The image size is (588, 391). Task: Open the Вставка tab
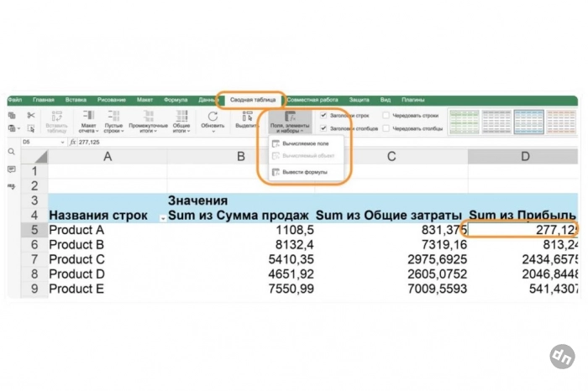point(76,99)
